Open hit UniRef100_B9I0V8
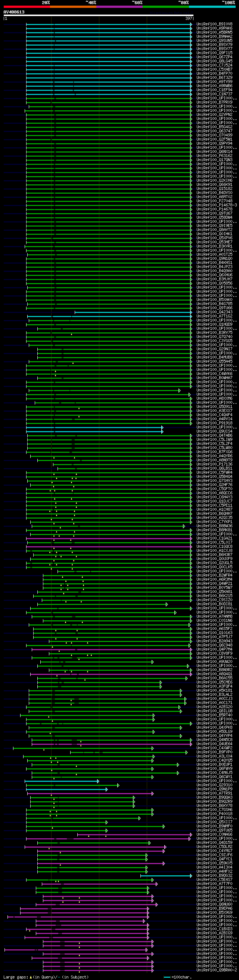Screen dimensions: 239x980 [214, 24]
